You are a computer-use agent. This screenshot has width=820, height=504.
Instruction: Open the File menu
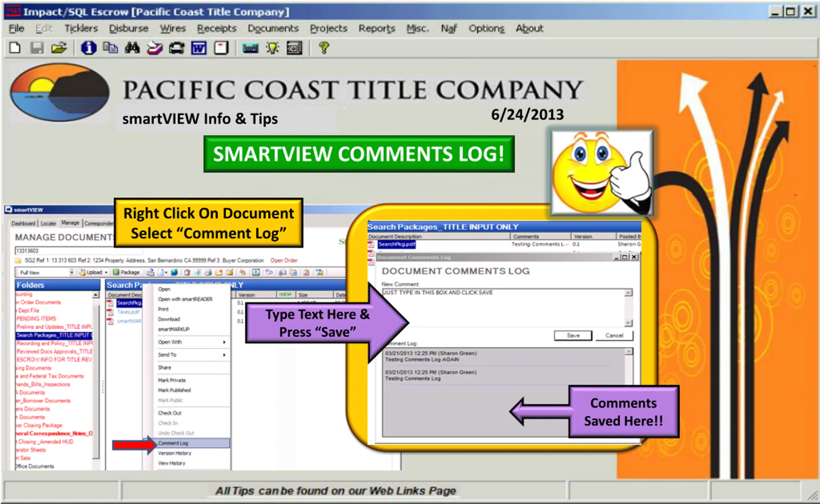click(16, 28)
